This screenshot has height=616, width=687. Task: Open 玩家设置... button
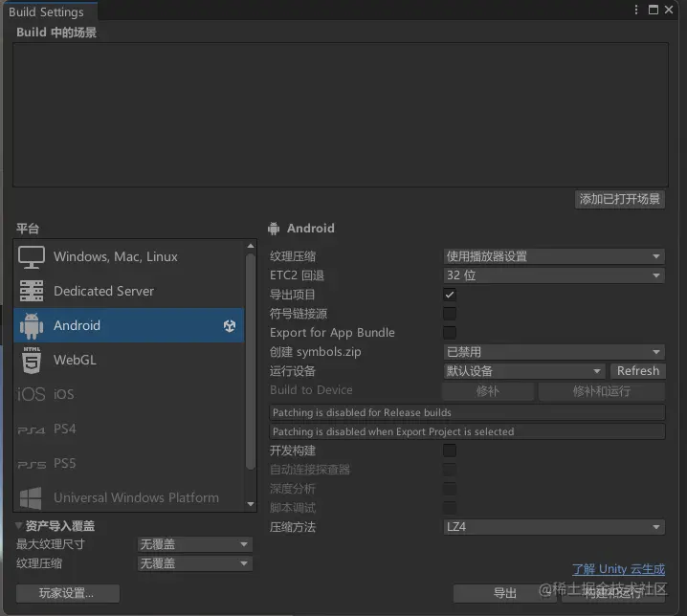click(68, 593)
